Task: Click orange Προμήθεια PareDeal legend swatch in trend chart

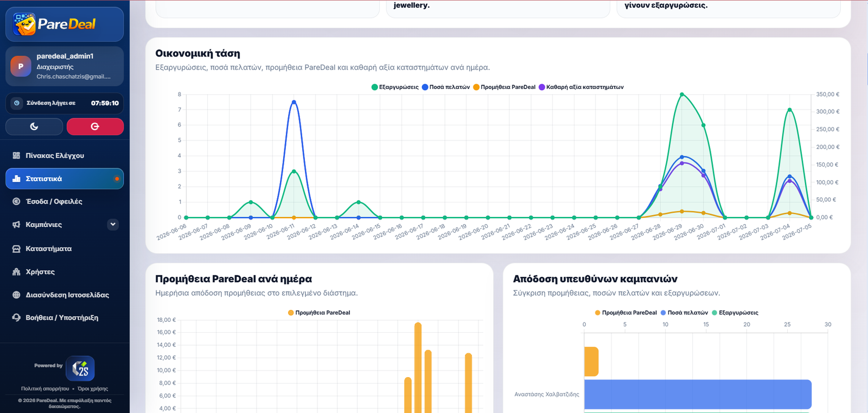Action: [476, 87]
